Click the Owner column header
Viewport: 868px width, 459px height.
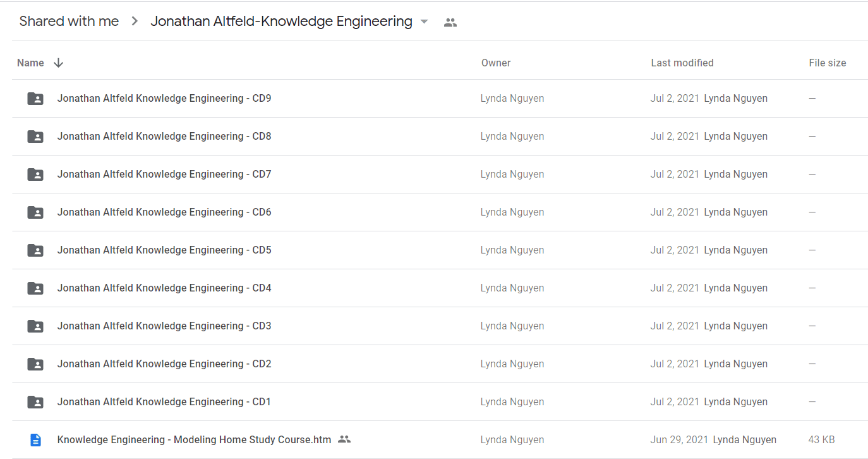pos(496,63)
